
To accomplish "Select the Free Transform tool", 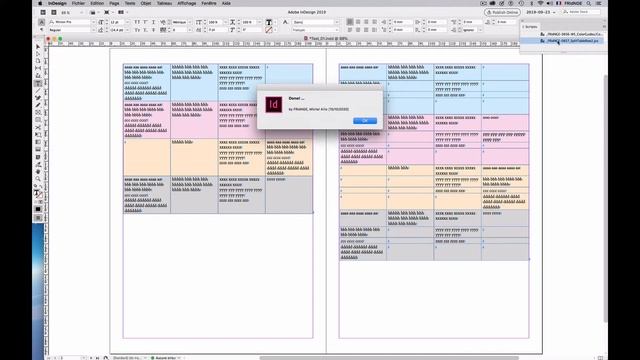I will (38, 135).
